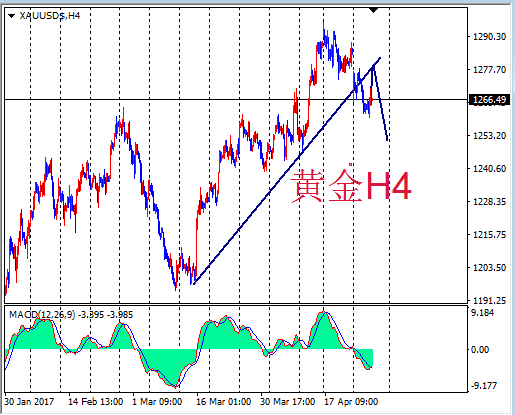Viewport: 515px width, 415px height.
Task: Click MACD zero level 0.00 label
Action: [480, 350]
